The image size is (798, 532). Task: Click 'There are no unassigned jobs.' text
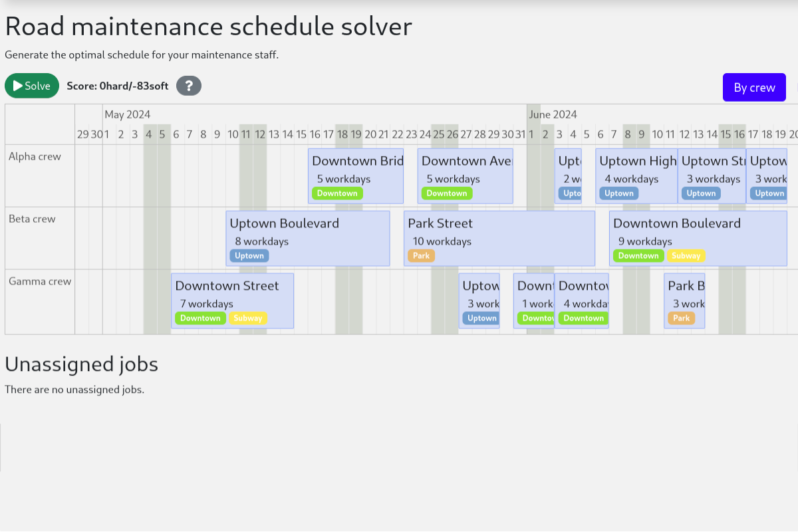74,390
